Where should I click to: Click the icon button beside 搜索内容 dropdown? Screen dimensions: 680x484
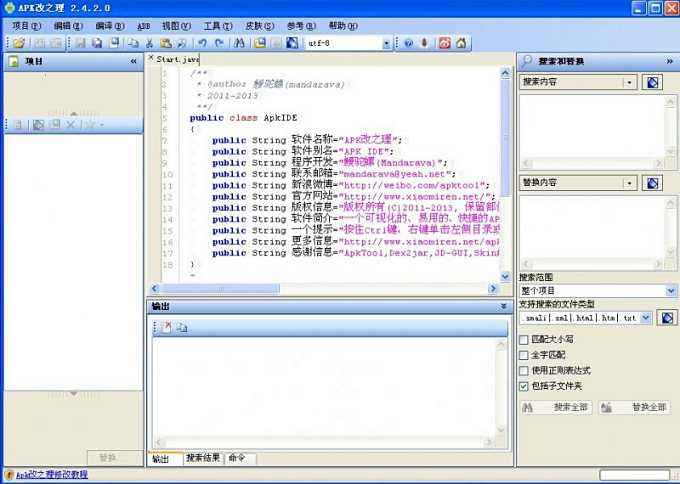pyautogui.click(x=652, y=82)
